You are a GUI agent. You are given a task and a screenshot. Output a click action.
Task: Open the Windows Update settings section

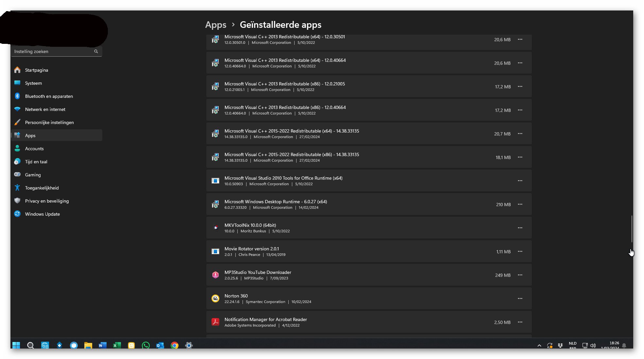click(x=42, y=214)
